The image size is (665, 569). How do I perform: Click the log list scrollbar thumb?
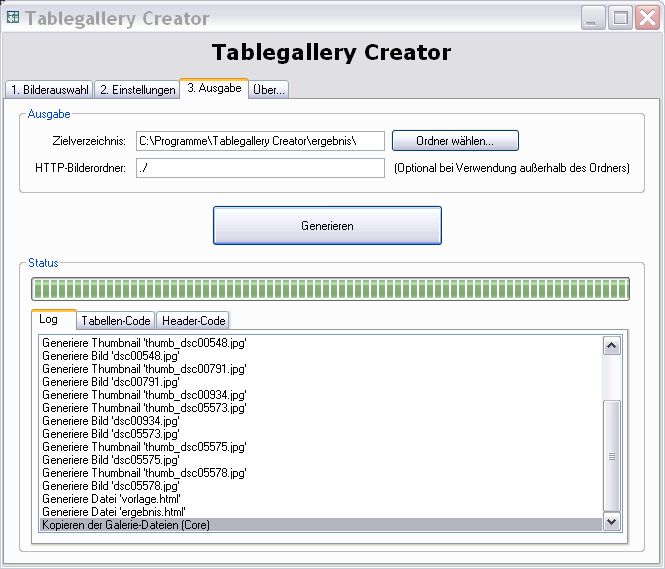click(x=612, y=456)
